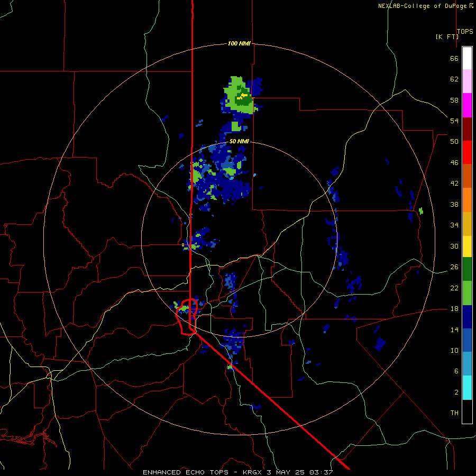Click the 3 MAY 25 03:37 timestamp
Viewport: 476px width, 476px height.
click(x=300, y=472)
